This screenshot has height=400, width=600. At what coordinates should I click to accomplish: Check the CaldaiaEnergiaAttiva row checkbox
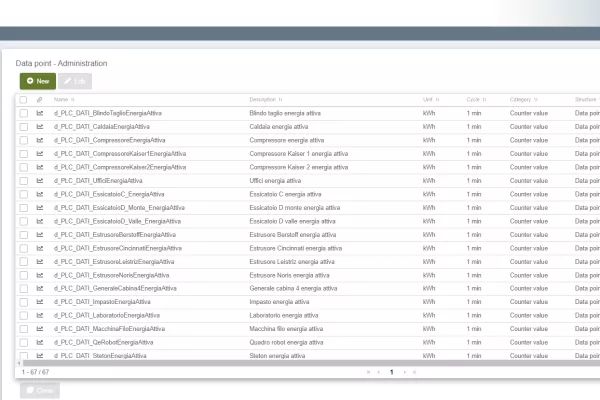pos(24,127)
